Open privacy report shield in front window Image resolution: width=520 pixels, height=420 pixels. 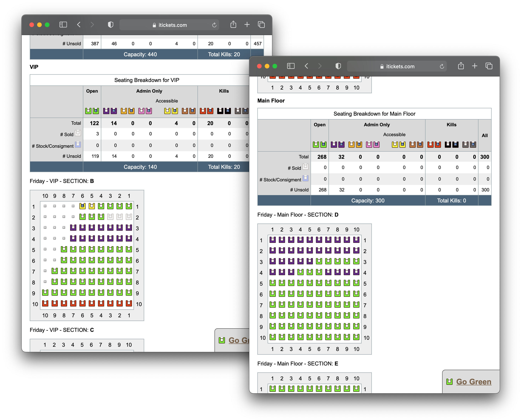pos(338,66)
